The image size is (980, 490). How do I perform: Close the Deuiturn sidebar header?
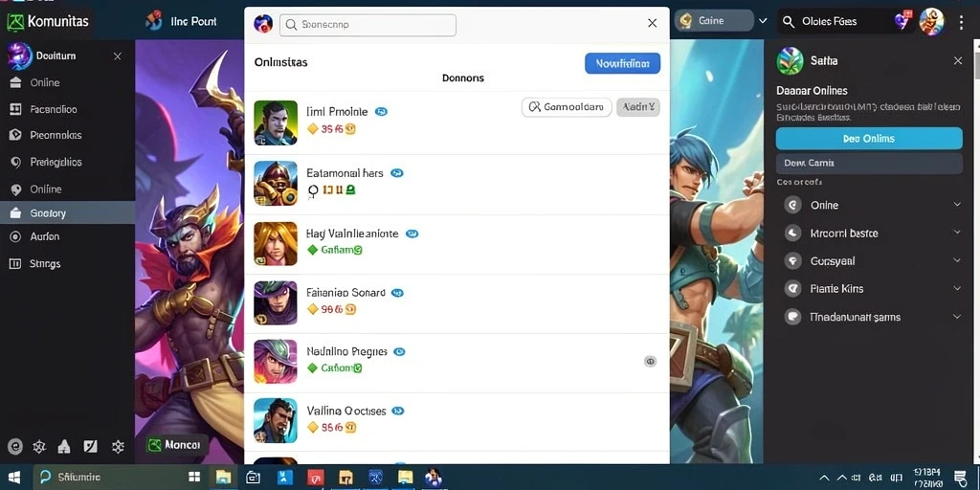[117, 56]
